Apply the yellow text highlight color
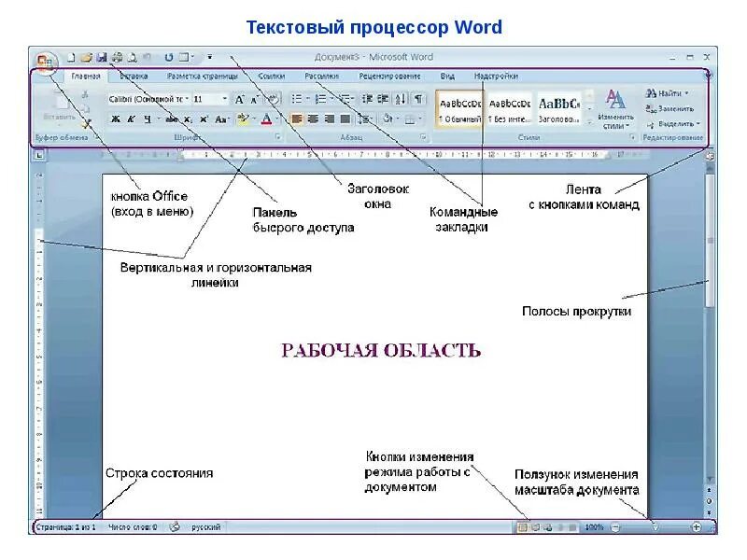Screen dimensions: 747x560 tap(243, 119)
